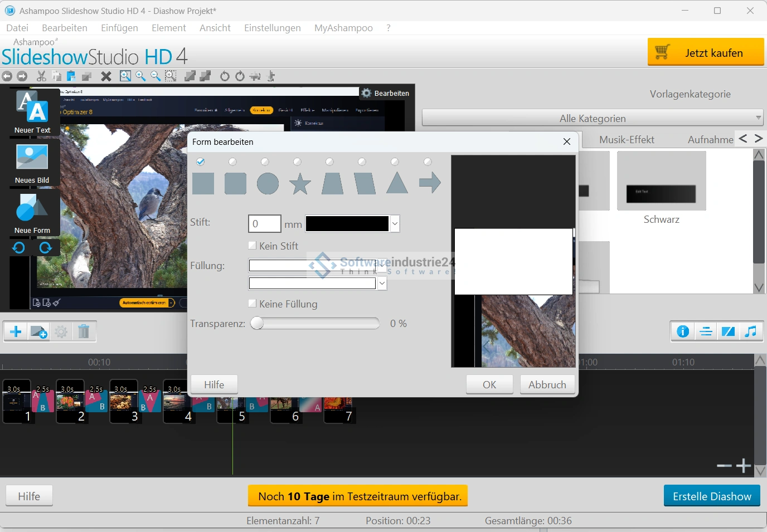
Task: Enable the Kein Stift checkbox
Action: 253,246
